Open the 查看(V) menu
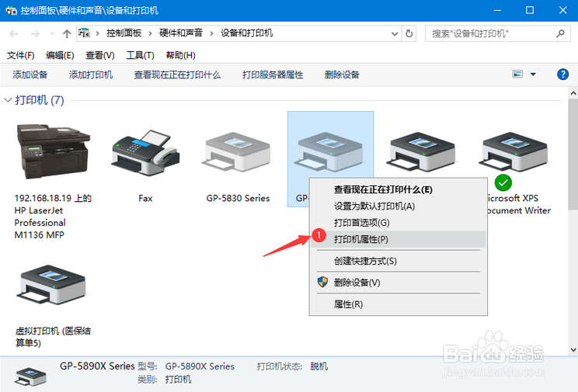The height and width of the screenshot is (392, 578). coord(100,55)
